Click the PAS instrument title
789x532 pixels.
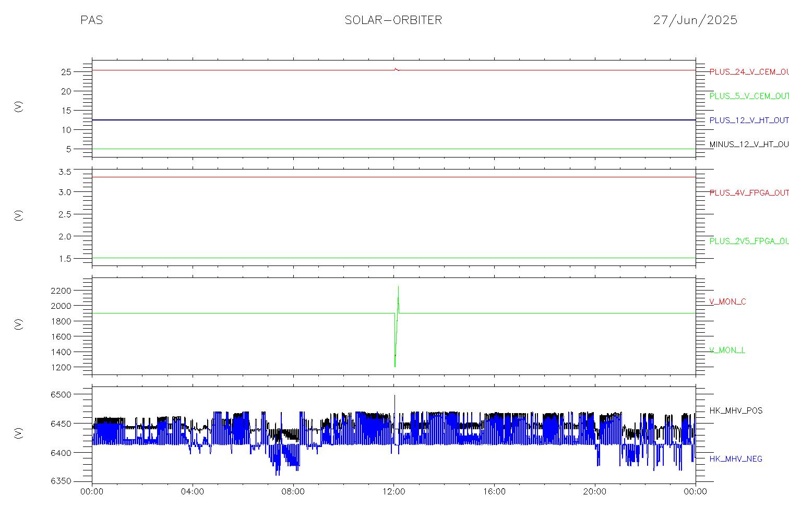click(92, 20)
